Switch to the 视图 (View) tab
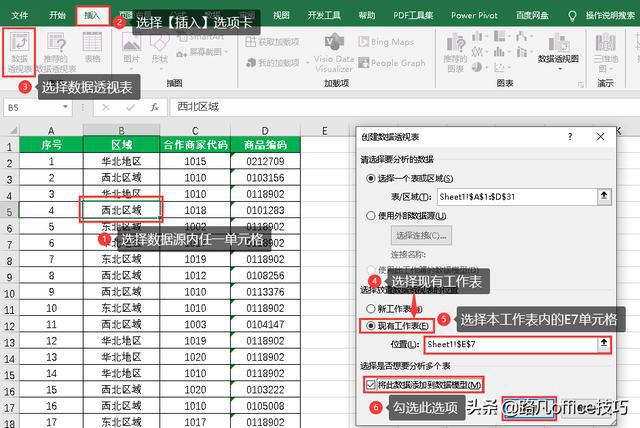Screen dimensions: 640x428 pos(281,16)
